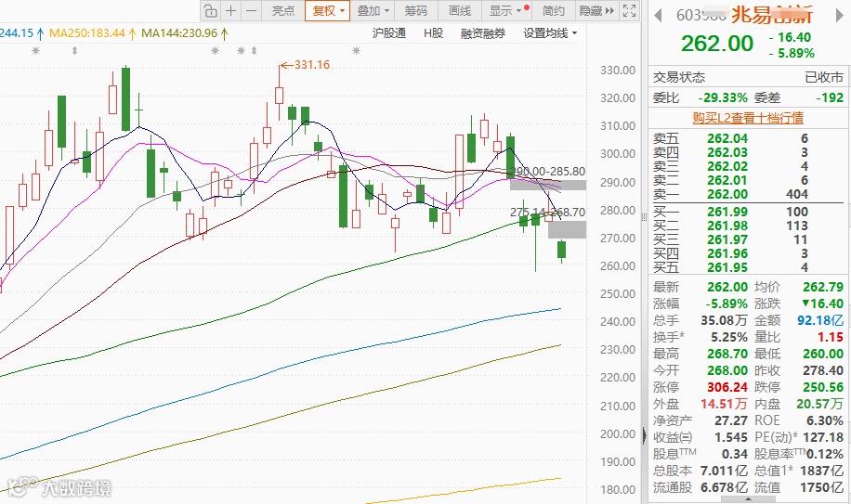
Task: Click the 331.16 high price label
Action: click(311, 64)
